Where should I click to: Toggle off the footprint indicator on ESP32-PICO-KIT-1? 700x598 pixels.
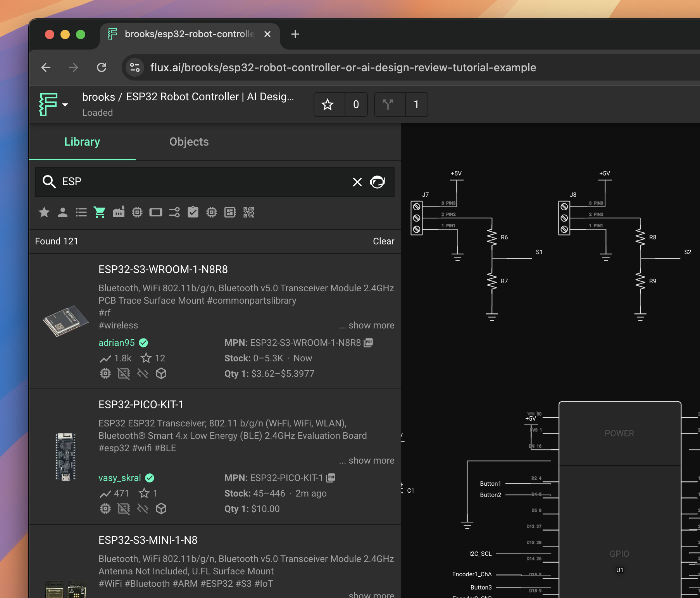pyautogui.click(x=124, y=509)
